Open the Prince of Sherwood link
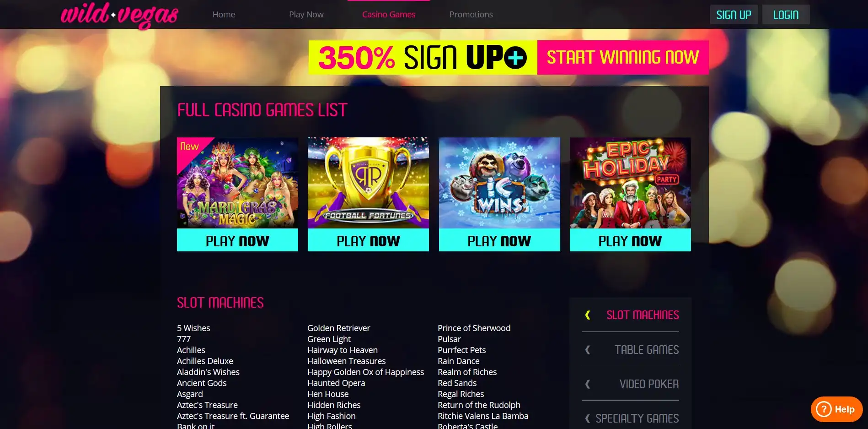The height and width of the screenshot is (429, 868). (x=474, y=328)
